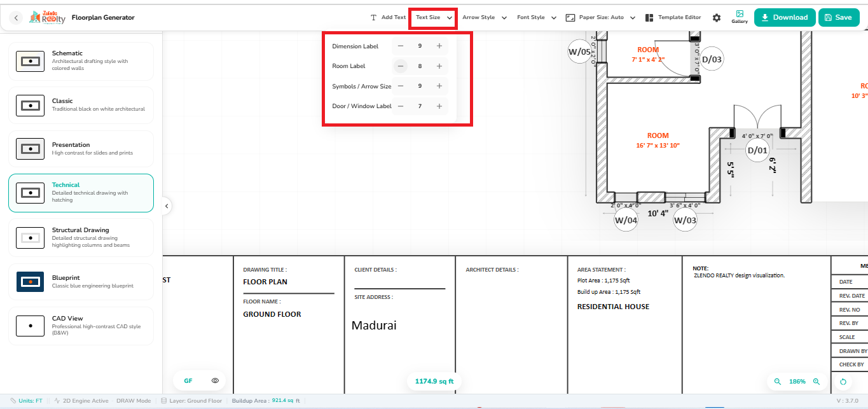This screenshot has width=868, height=409.
Task: Click the 186% zoom level
Action: pos(797,382)
